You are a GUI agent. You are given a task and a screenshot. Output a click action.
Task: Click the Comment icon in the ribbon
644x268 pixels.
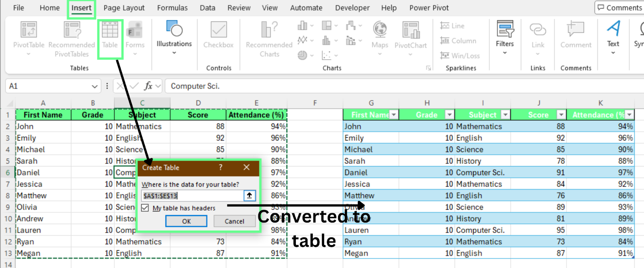(x=576, y=29)
